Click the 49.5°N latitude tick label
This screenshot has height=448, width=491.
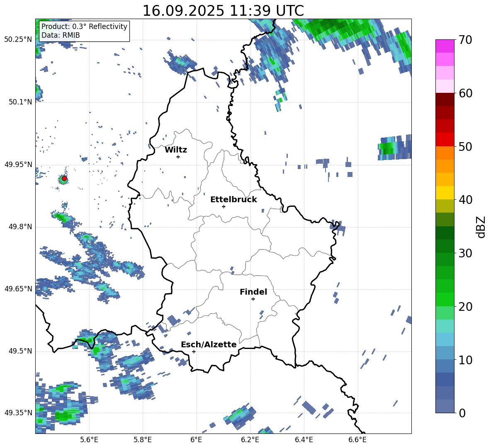(x=20, y=351)
